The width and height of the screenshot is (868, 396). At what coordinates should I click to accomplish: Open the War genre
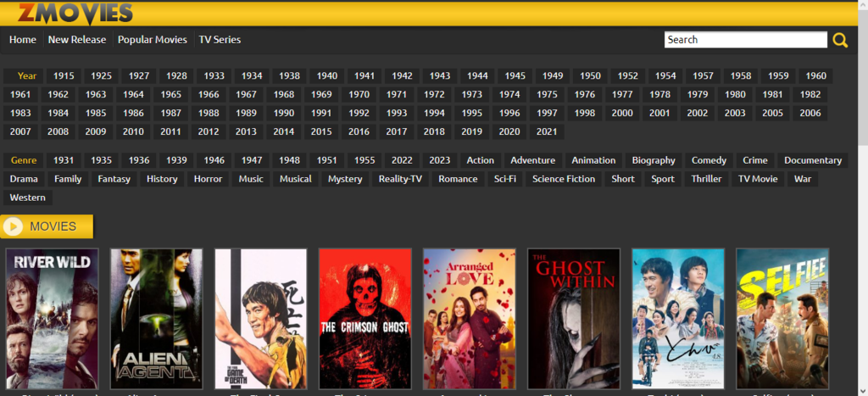pyautogui.click(x=803, y=180)
